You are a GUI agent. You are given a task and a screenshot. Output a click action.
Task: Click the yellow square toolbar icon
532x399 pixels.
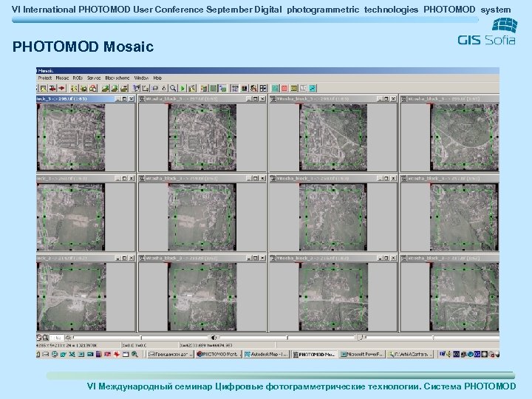point(294,88)
